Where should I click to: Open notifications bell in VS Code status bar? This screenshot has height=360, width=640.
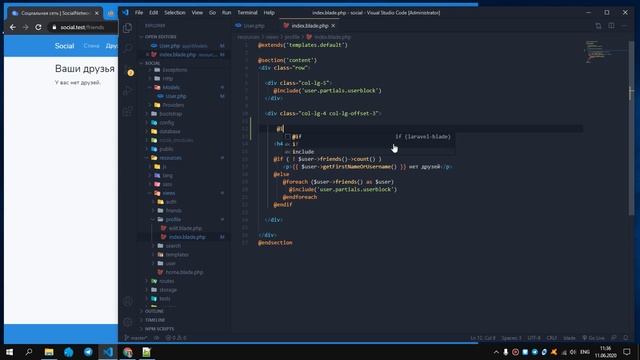(x=626, y=338)
